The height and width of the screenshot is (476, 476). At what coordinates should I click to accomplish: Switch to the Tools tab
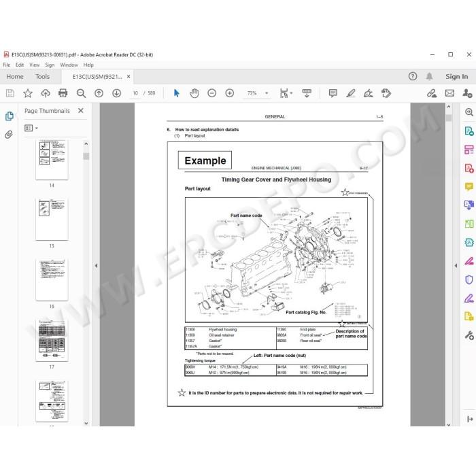pos(42,76)
